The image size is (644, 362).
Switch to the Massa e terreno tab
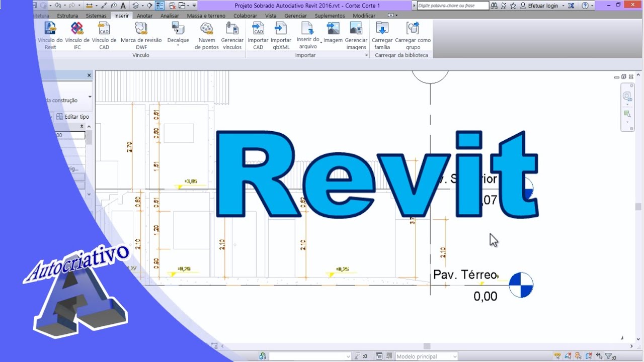(x=206, y=16)
